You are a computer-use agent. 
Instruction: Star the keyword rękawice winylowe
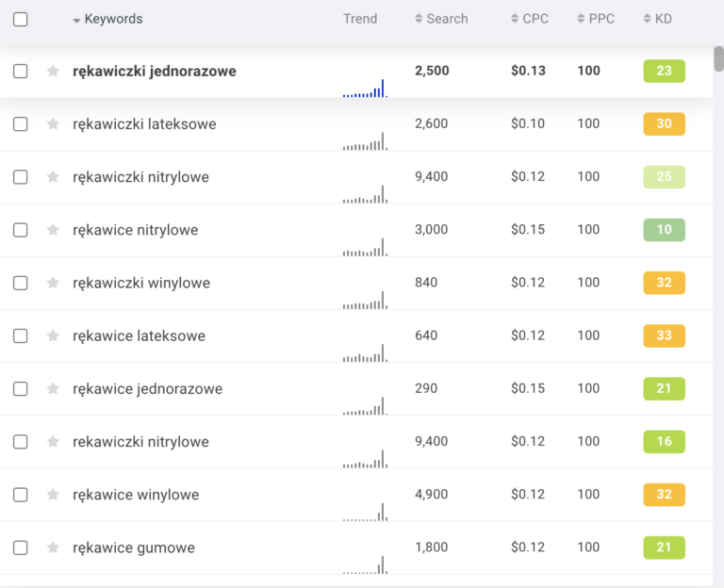point(53,495)
